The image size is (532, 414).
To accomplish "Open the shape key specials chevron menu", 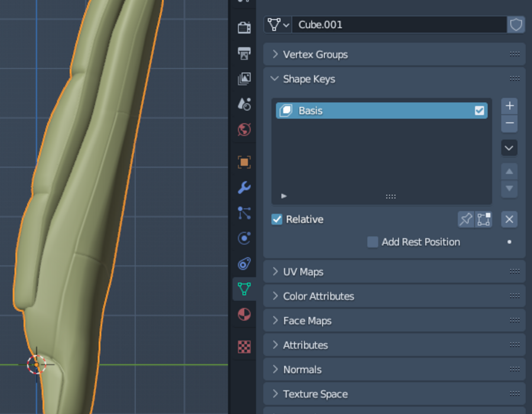I will pos(510,148).
